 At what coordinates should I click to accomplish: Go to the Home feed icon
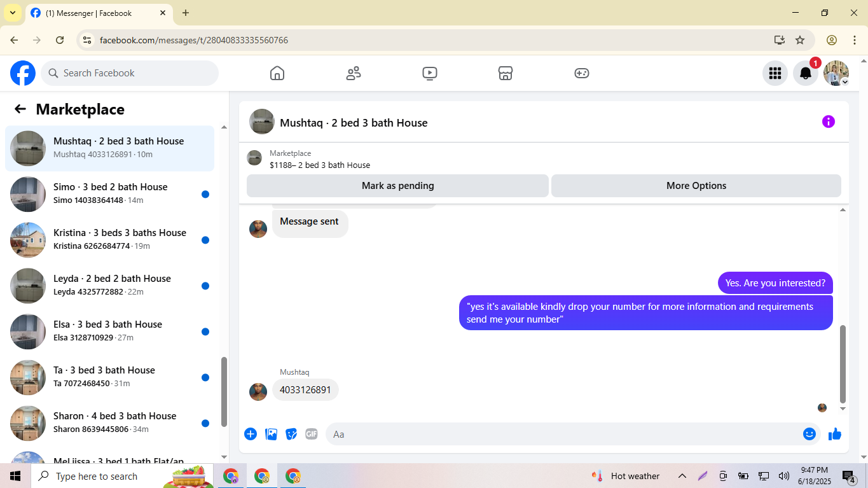coord(277,73)
